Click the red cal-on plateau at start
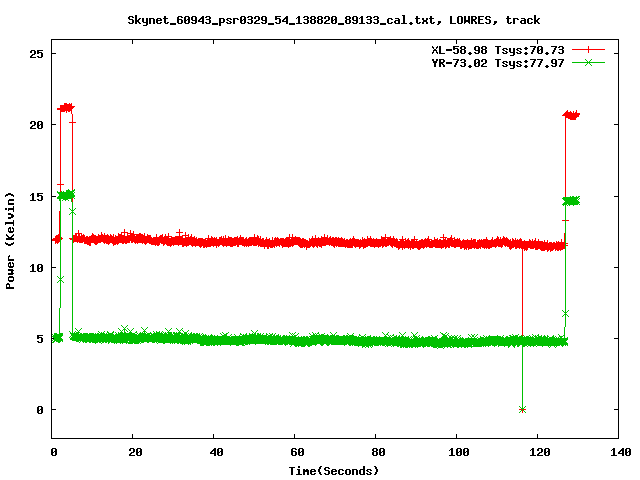 66,108
